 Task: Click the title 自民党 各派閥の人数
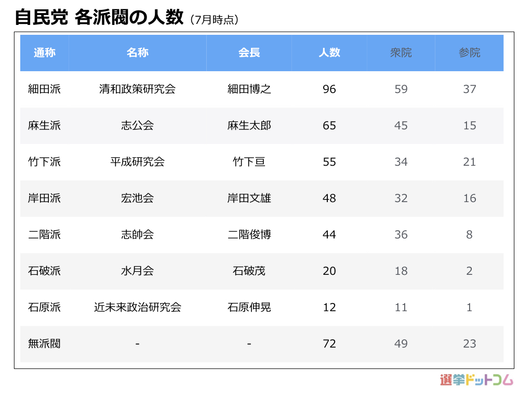click(99, 18)
